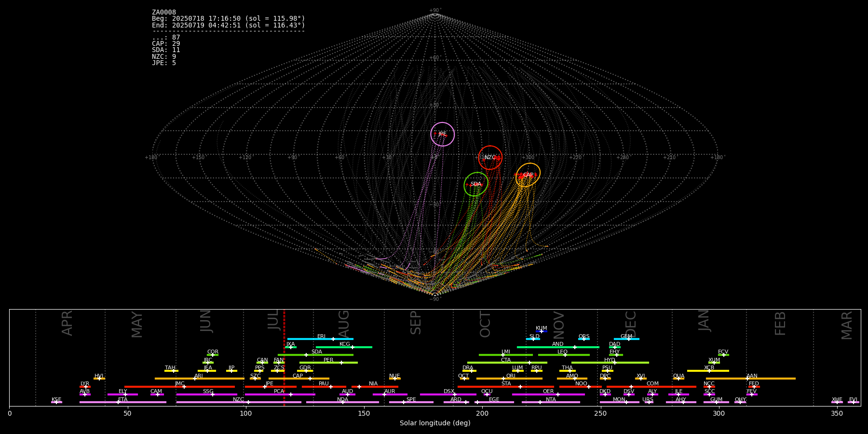Click the DSX shower bar in timeline

pyautogui.click(x=448, y=394)
